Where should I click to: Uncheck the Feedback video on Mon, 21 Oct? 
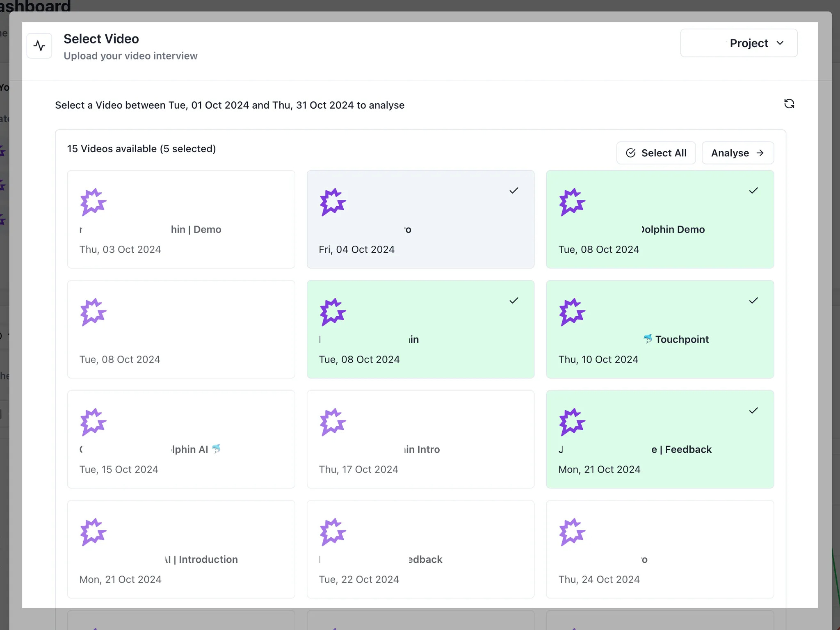click(x=753, y=411)
